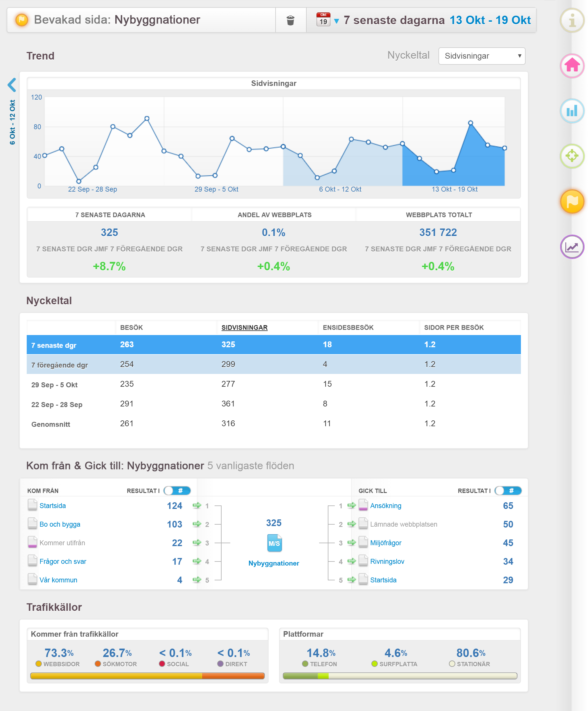Click green arrow next to Startsida 124
Viewport: 588px width, 711px height.
pos(197,505)
